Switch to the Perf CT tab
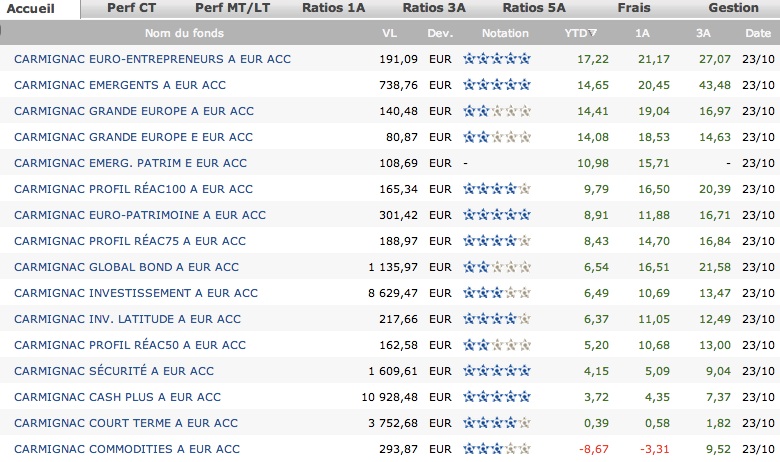Image resolution: width=780 pixels, height=462 pixels. 131,8
